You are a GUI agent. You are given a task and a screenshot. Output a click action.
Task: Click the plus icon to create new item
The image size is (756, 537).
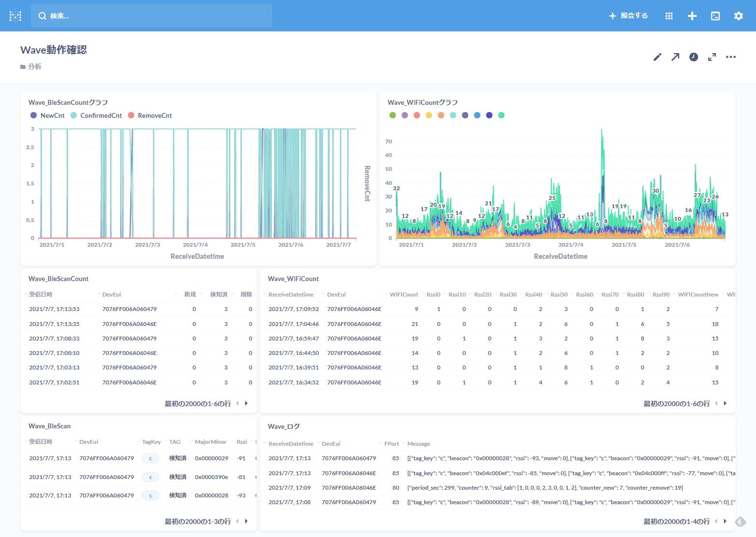[692, 16]
